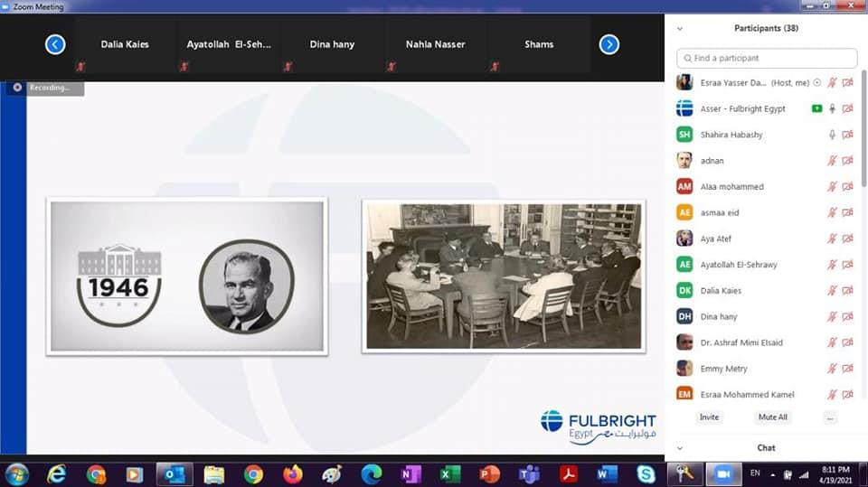
Task: Unmute Esraa Yasser host microphone
Action: pyautogui.click(x=832, y=82)
